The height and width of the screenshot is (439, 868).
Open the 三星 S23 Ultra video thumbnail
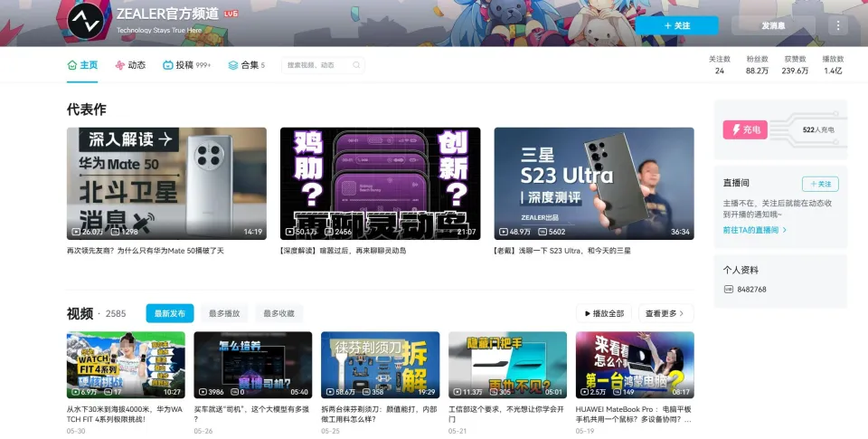(593, 183)
